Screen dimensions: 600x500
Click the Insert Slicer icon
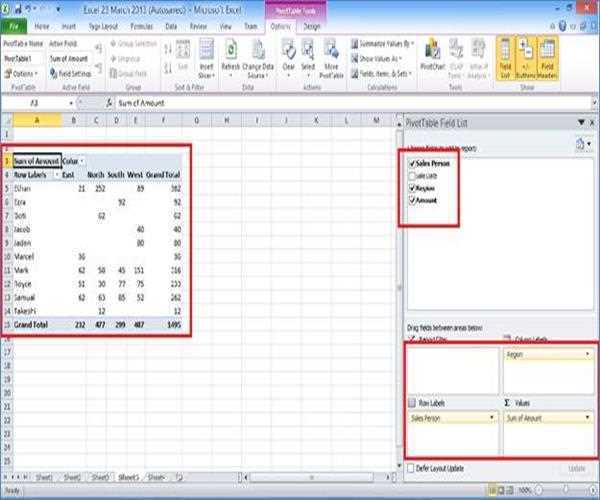(x=204, y=54)
